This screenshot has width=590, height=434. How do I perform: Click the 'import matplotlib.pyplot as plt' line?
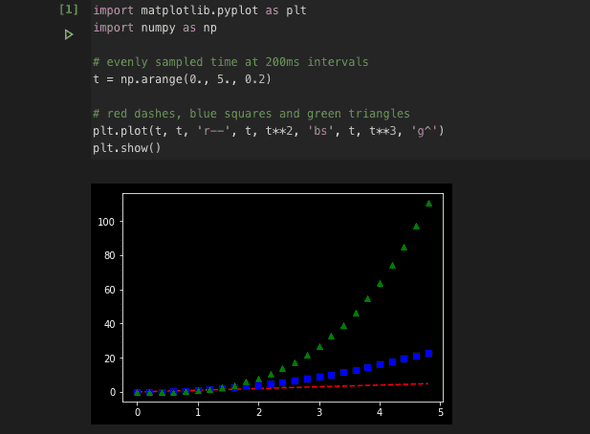tap(200, 11)
